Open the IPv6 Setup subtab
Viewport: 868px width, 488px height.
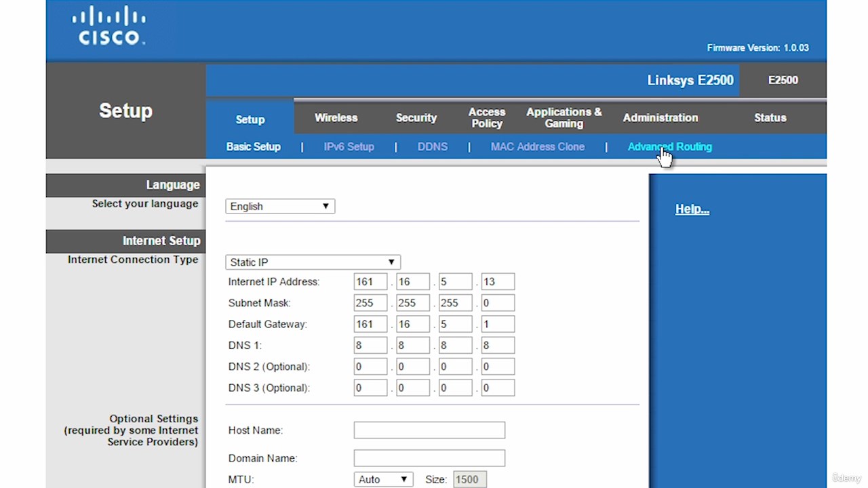(349, 146)
